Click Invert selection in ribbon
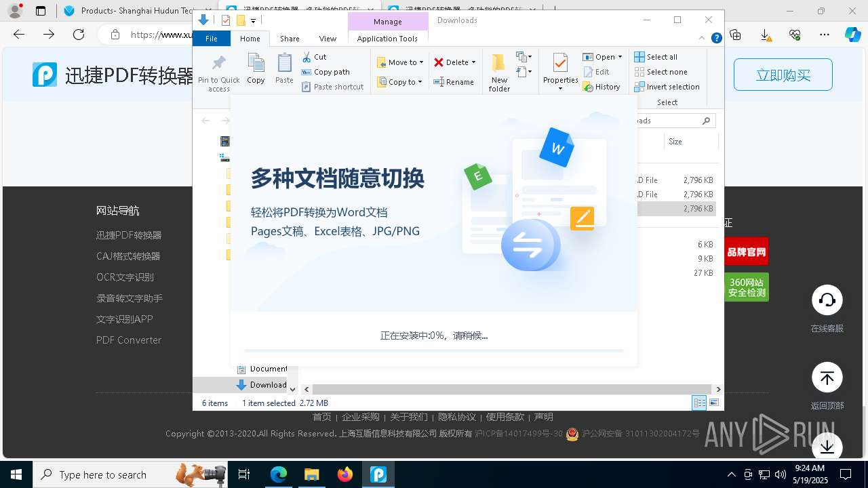The image size is (868, 488). pos(667,87)
